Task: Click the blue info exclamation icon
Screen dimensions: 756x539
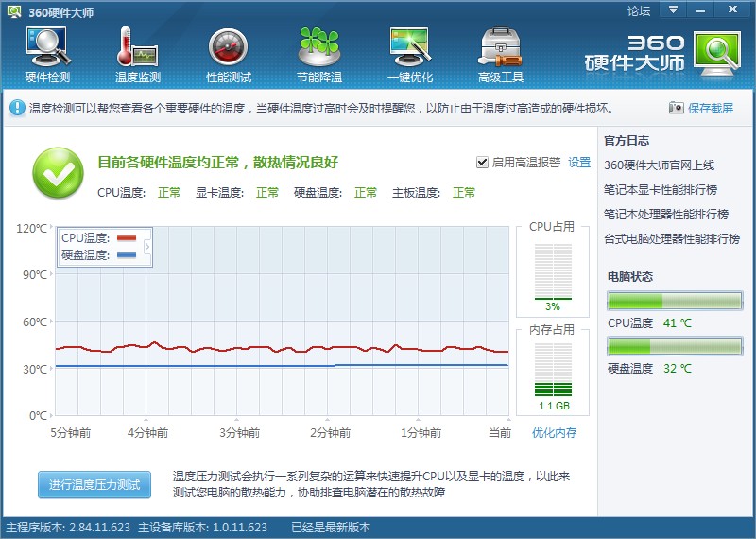Action: (x=17, y=108)
